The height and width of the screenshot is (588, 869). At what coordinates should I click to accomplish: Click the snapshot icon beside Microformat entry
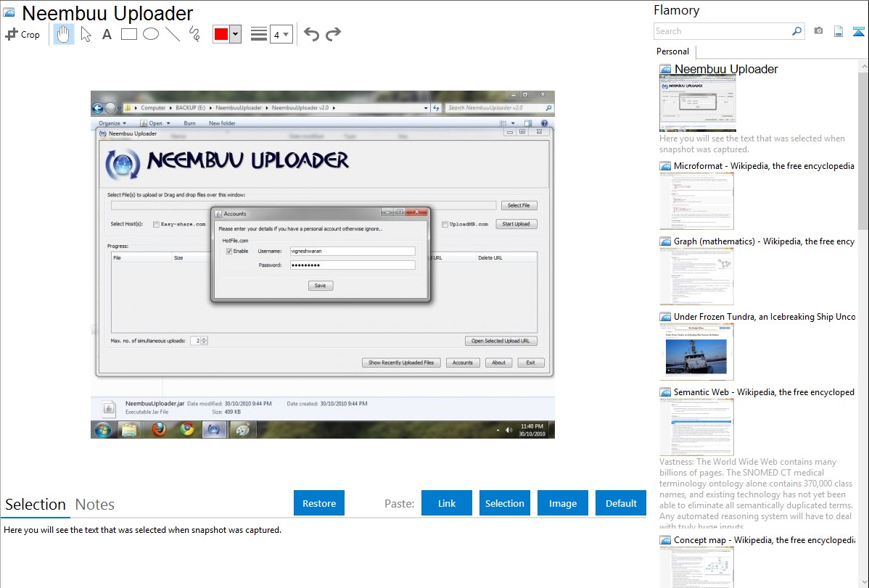(x=665, y=166)
